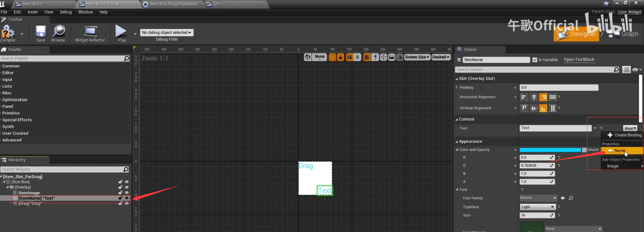Viewport: 644px width, 232px height.
Task: Click the localization preview globe icon
Action: tap(308, 57)
